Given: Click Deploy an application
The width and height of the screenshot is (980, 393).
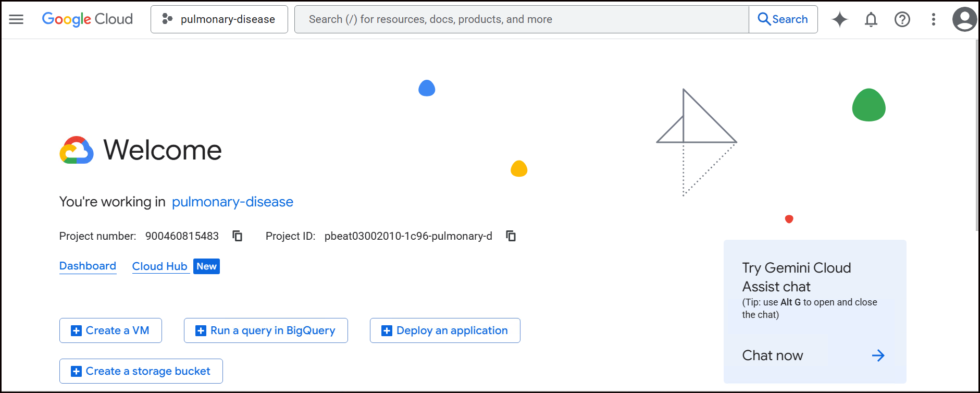Looking at the screenshot, I should (445, 330).
